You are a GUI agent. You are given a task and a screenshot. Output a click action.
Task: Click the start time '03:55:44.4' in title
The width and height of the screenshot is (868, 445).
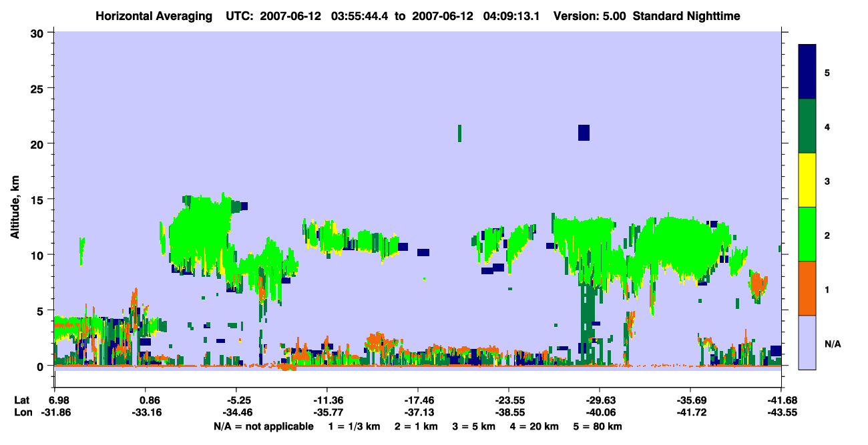coord(360,15)
